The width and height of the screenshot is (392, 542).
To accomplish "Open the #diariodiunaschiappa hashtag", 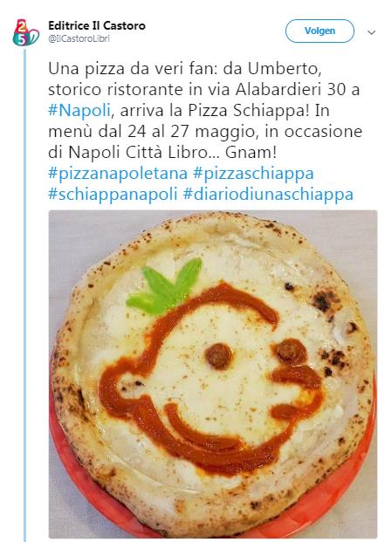I will tap(268, 195).
